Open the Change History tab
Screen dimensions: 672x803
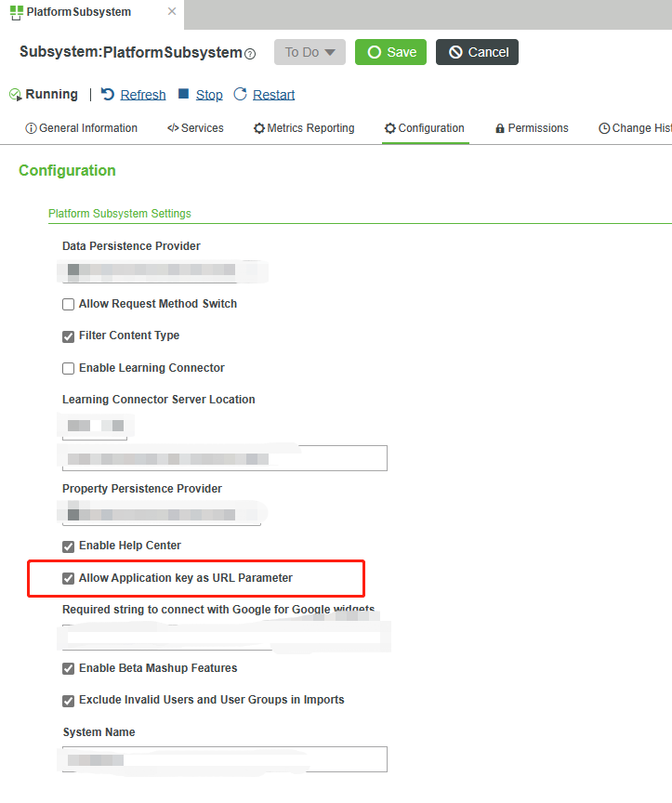635,128
